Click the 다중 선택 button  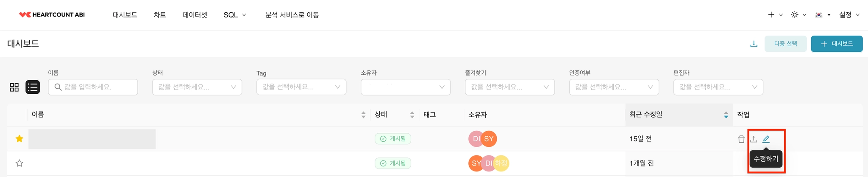(785, 44)
